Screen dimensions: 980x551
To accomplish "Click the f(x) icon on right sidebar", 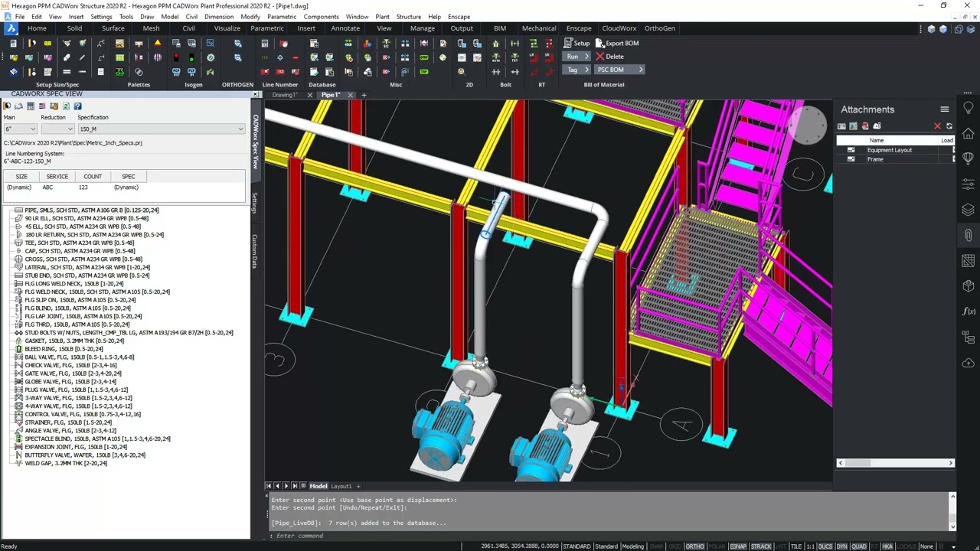I will pyautogui.click(x=969, y=311).
